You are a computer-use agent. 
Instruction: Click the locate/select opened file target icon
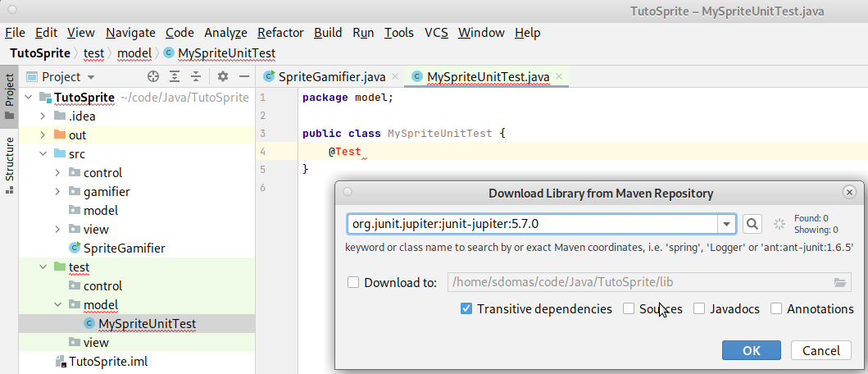point(152,76)
